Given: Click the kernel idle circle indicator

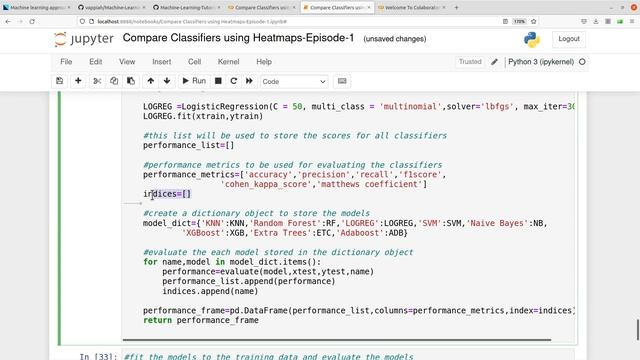Looking at the screenshot, I should click(x=582, y=62).
